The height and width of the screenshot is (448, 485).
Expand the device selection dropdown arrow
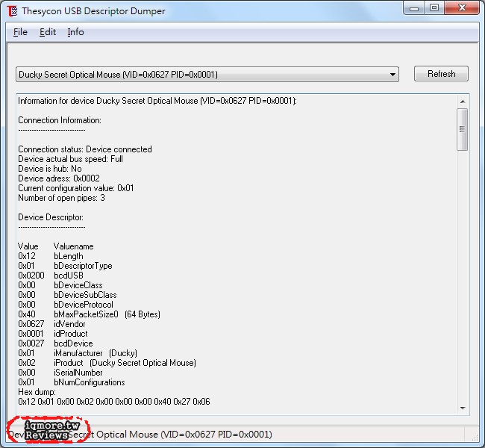392,75
